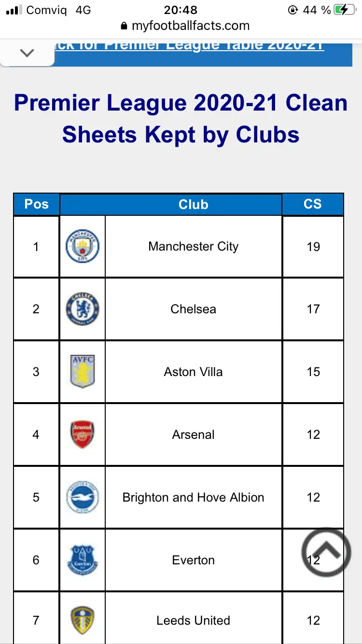Tap the Aston Villa clean sheets value
Viewport: 362px width, 644px height.
pos(313,372)
